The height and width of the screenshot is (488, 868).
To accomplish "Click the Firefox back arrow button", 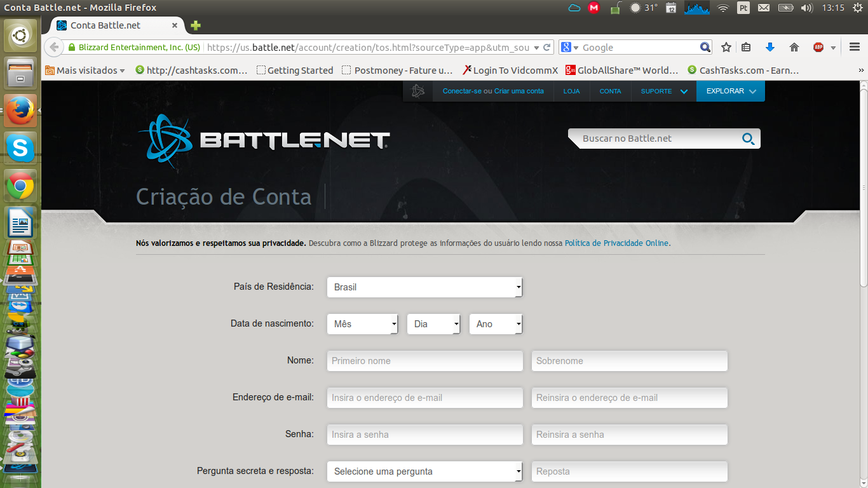I will click(54, 48).
